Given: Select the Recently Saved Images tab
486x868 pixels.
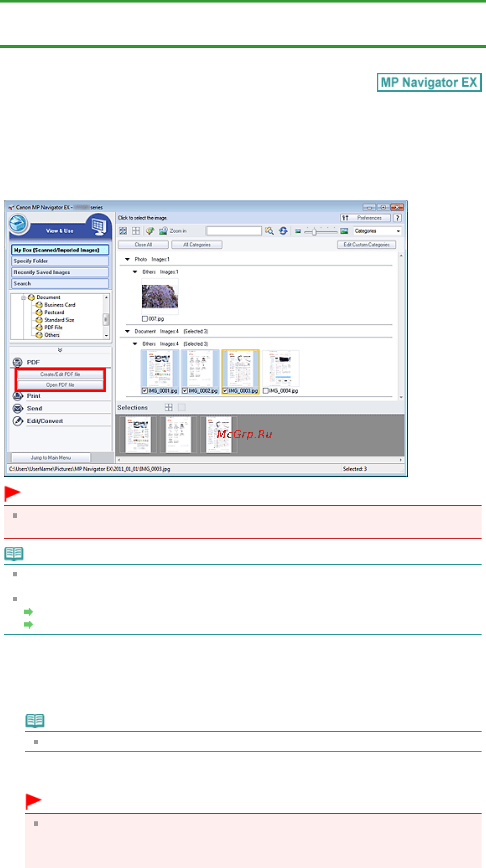Looking at the screenshot, I should [x=60, y=272].
